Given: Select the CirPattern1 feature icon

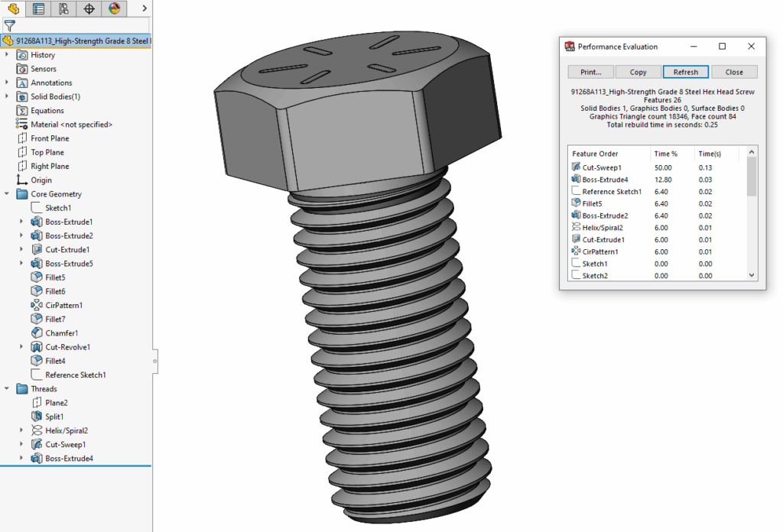Looking at the screenshot, I should click(37, 305).
